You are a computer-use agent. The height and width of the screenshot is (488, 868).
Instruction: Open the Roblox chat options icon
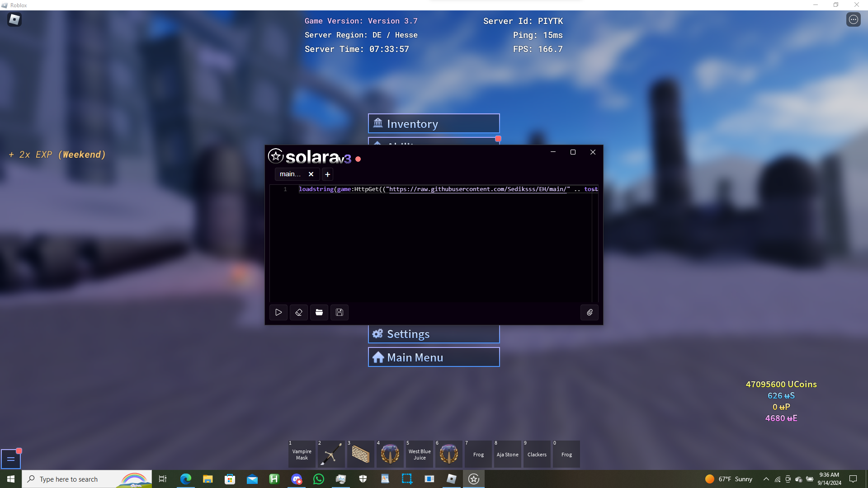pos(853,19)
